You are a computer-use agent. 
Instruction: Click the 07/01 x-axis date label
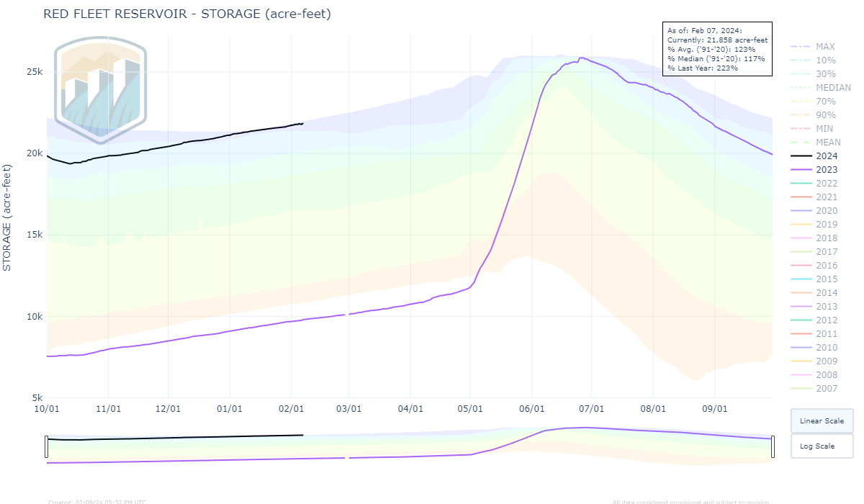[x=590, y=408]
